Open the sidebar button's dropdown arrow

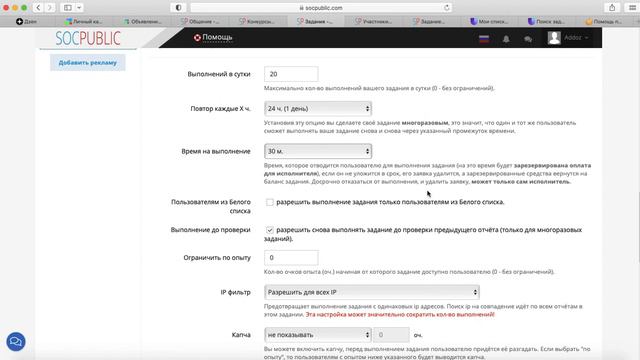click(79, 7)
